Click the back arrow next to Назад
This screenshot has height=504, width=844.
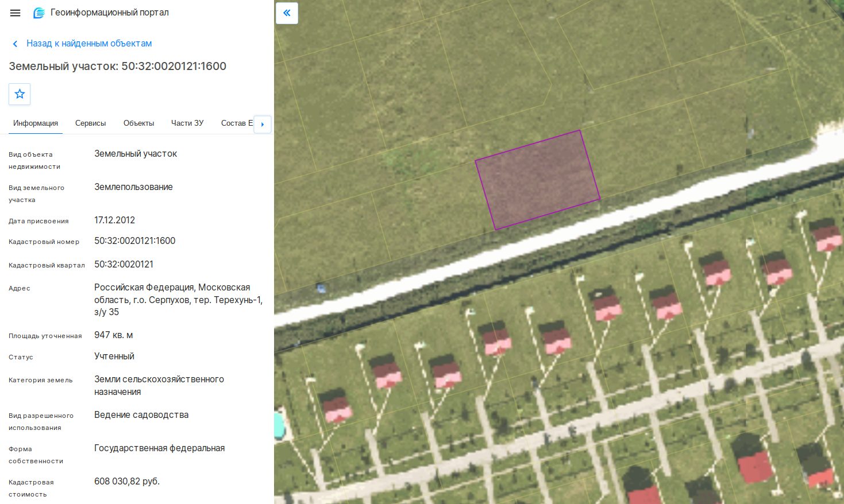tap(15, 44)
